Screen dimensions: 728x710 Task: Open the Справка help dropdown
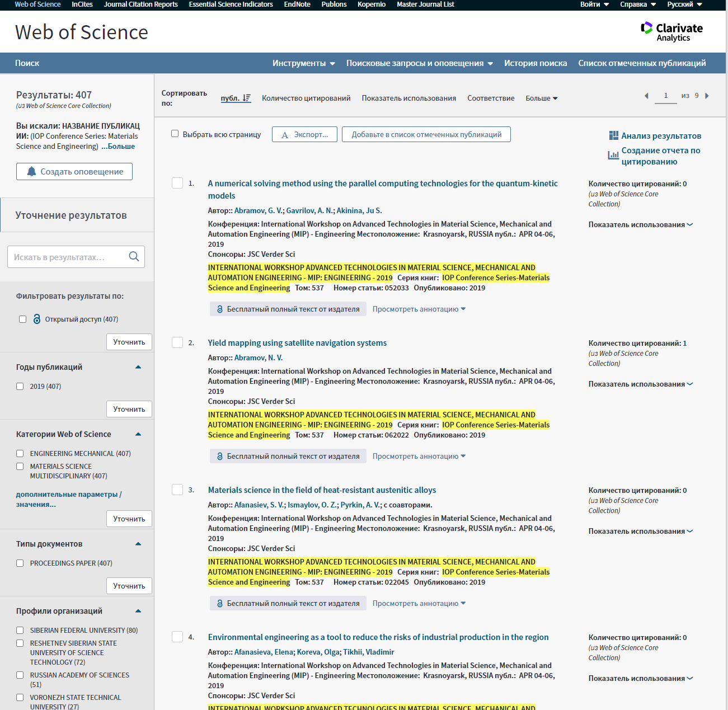pyautogui.click(x=638, y=4)
